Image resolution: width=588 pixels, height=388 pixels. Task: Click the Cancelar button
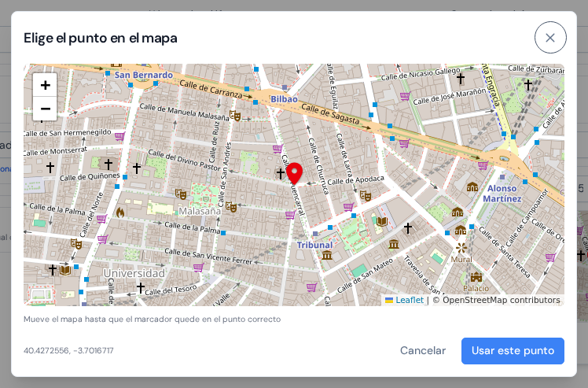coord(423,350)
